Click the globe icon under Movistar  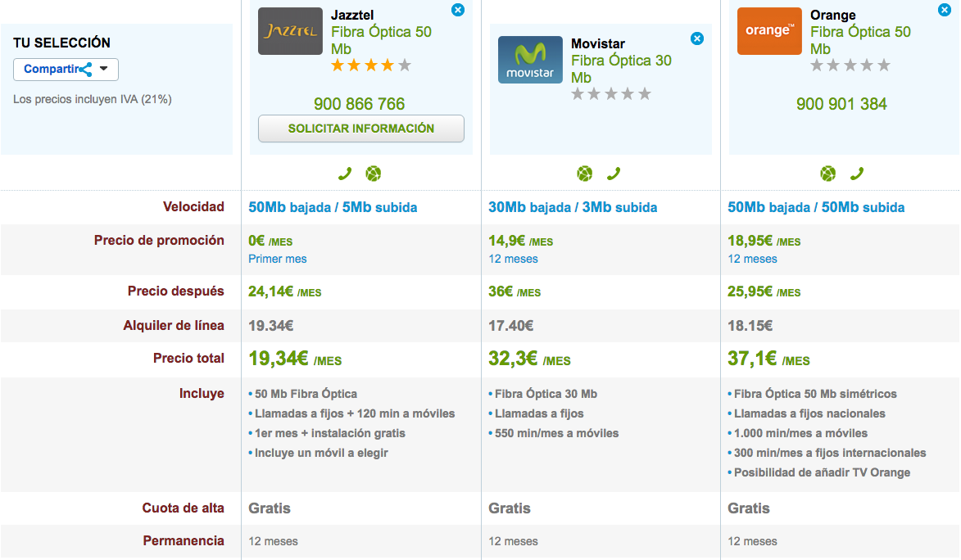pyautogui.click(x=585, y=174)
